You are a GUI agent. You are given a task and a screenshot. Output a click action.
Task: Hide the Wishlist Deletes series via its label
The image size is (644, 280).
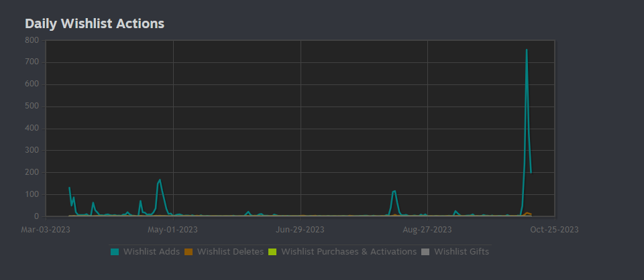[230, 252]
